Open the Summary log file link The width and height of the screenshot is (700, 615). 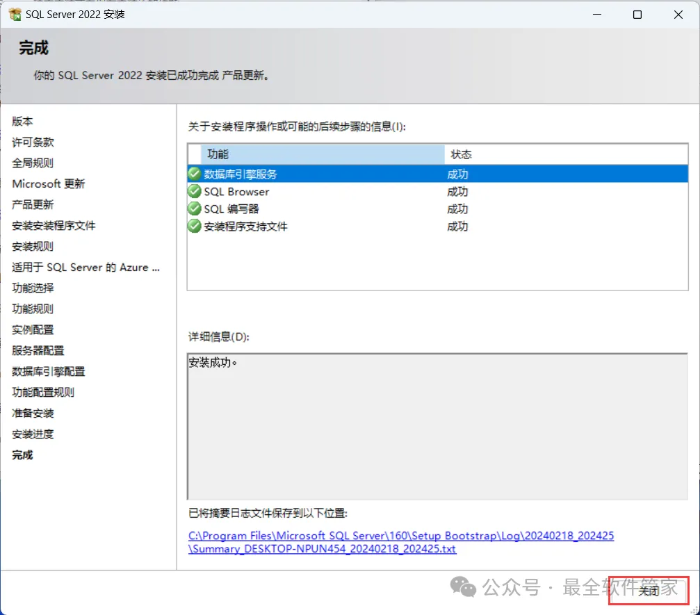coord(401,542)
